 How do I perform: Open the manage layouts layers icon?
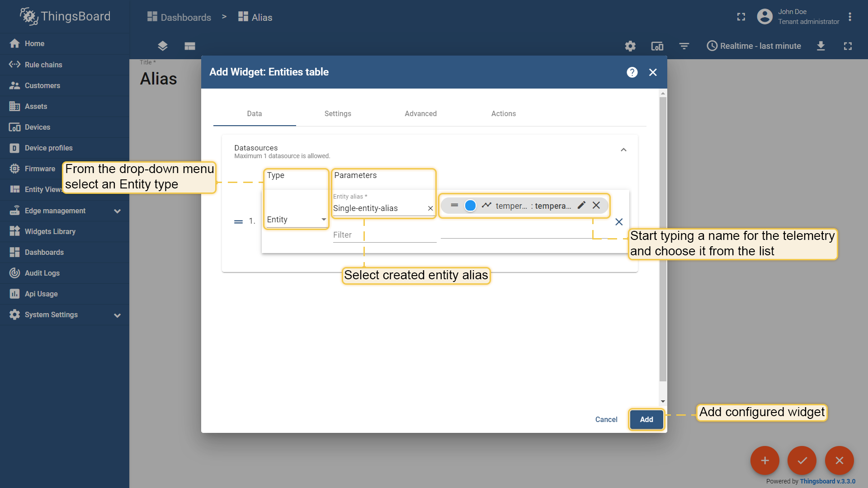click(x=163, y=46)
